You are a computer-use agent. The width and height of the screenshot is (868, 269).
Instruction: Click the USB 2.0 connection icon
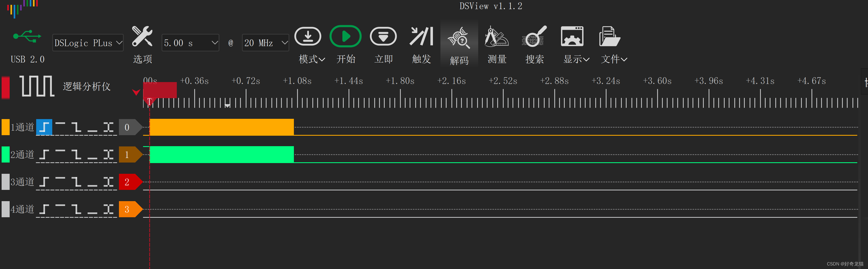pyautogui.click(x=27, y=37)
